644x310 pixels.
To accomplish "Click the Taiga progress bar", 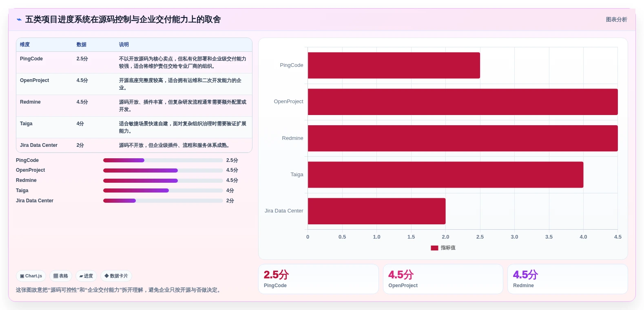I will [163, 190].
